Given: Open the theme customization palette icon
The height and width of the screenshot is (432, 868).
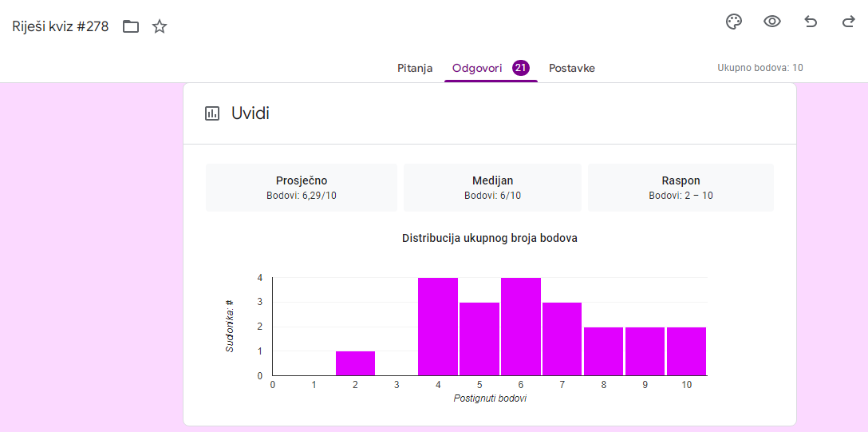Looking at the screenshot, I should tap(733, 22).
